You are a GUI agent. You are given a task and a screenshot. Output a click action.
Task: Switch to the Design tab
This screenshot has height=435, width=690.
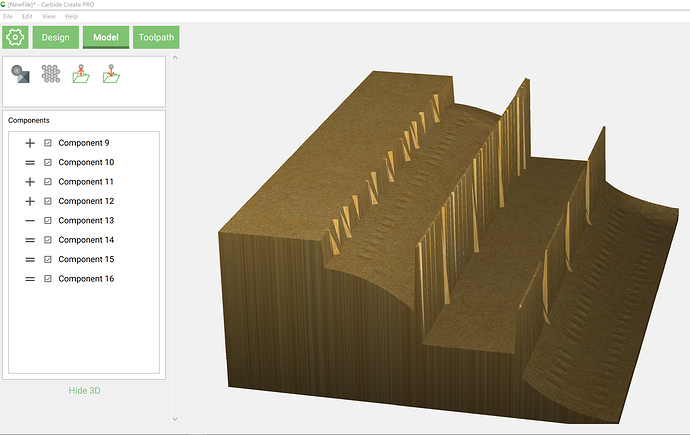(55, 38)
